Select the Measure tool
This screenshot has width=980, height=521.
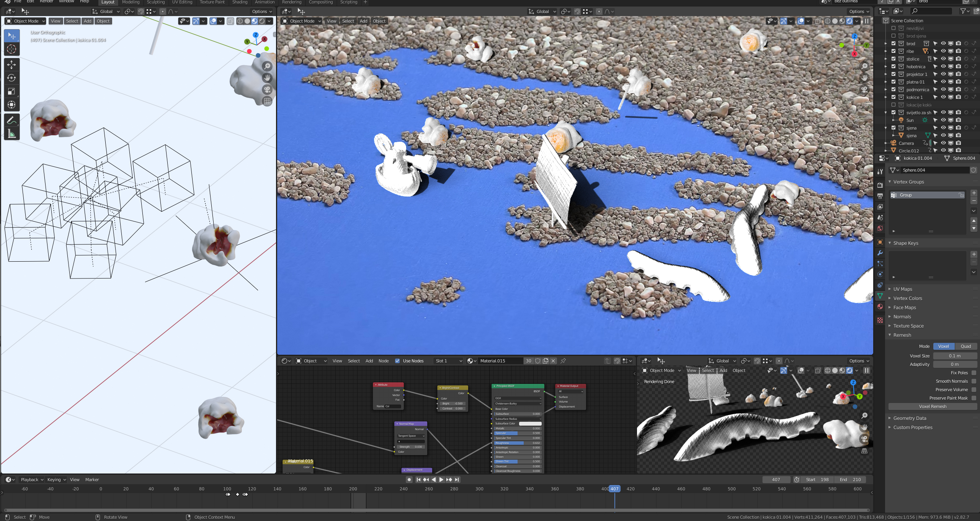tap(11, 134)
